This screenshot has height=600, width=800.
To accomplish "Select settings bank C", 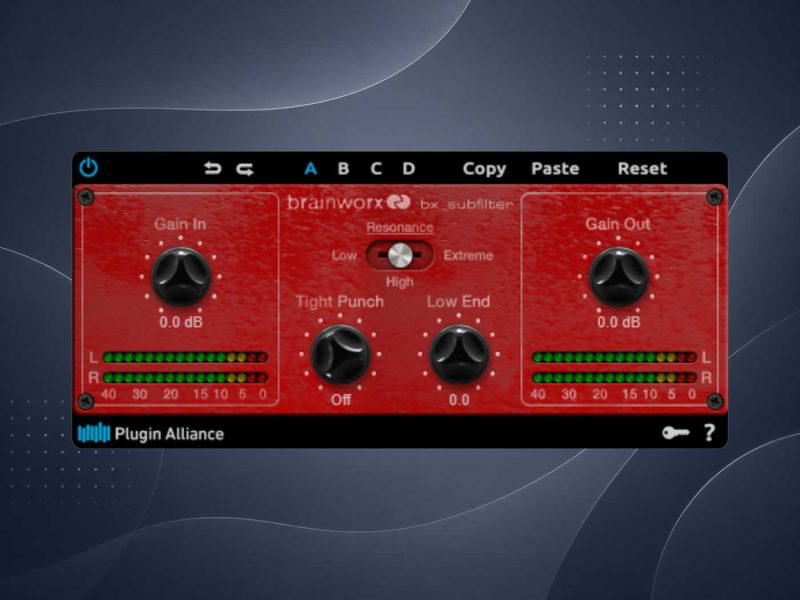I will pos(376,168).
